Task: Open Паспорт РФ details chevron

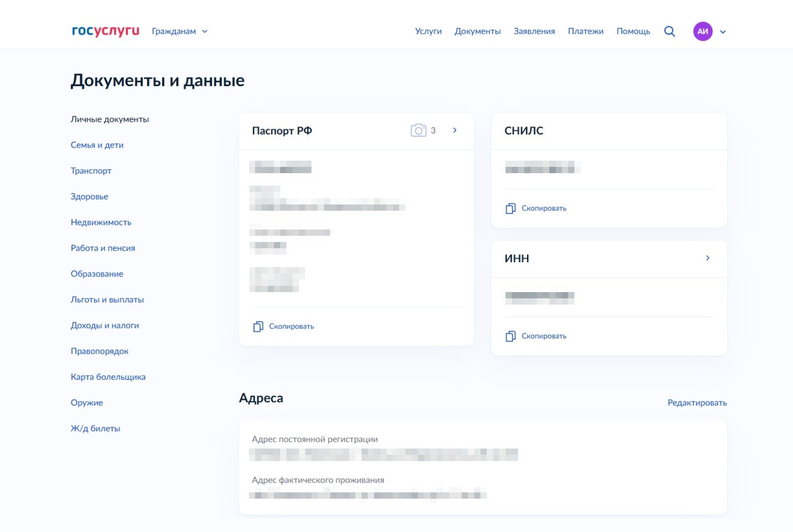Action: [455, 130]
